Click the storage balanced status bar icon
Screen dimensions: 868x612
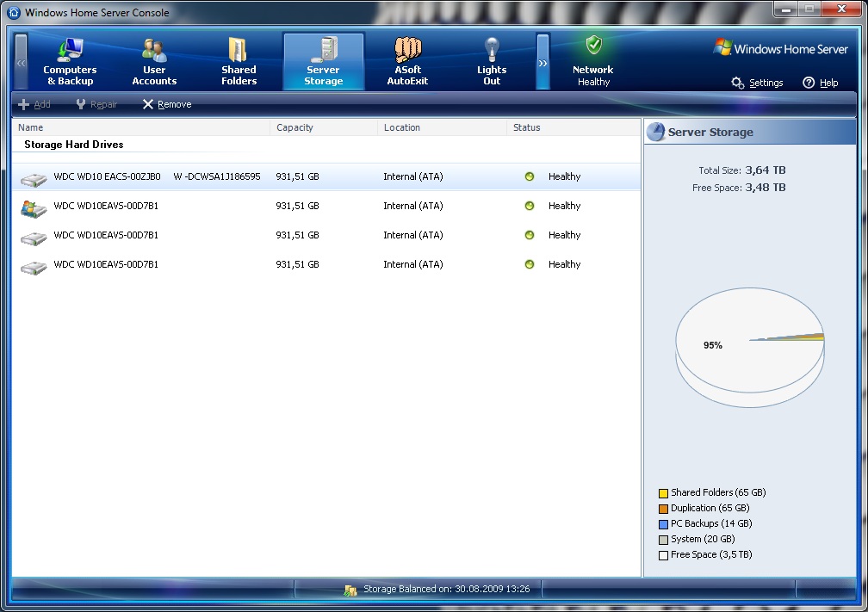point(350,590)
